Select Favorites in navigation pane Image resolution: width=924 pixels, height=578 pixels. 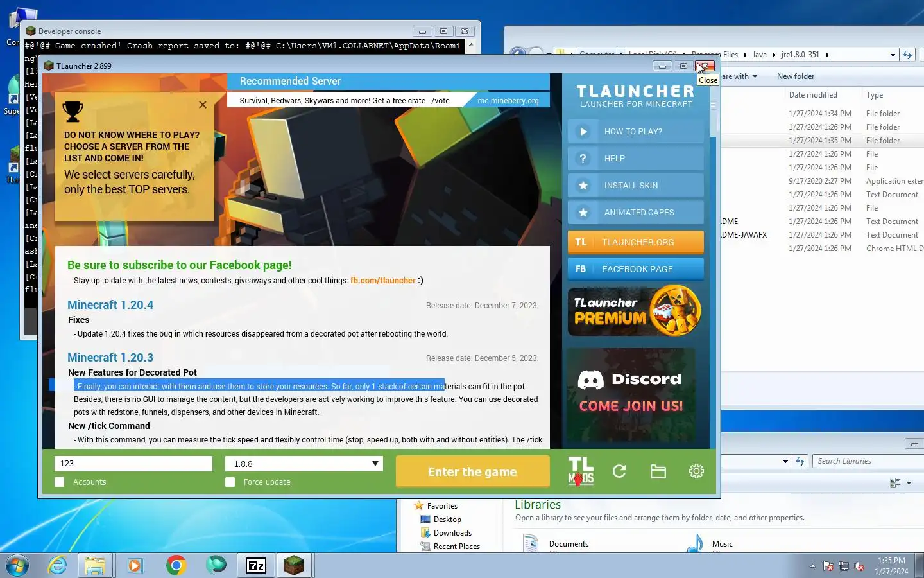click(442, 506)
